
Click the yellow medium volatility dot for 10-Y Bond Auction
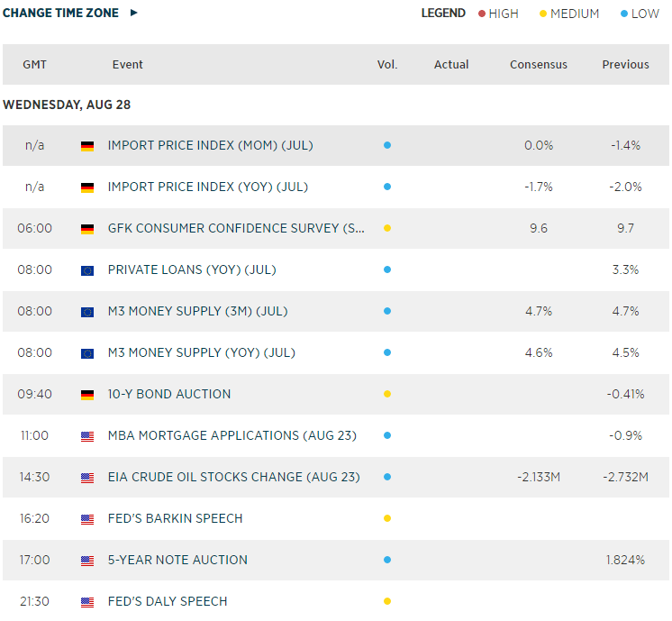(x=387, y=394)
